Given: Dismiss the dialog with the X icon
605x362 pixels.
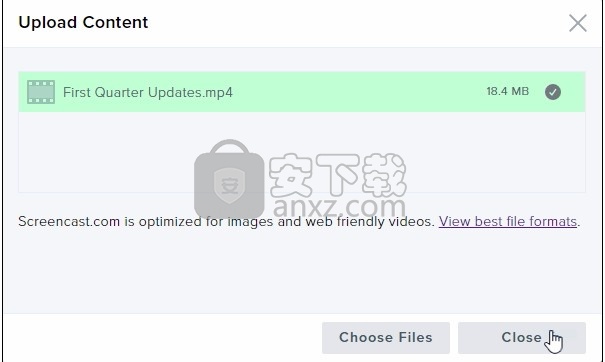Looking at the screenshot, I should 578,23.
